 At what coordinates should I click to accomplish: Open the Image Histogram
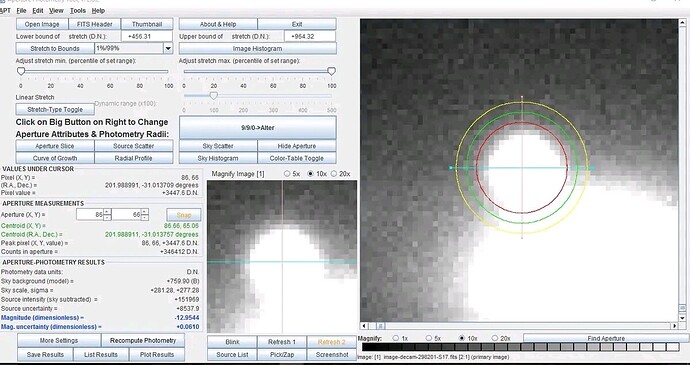257,48
